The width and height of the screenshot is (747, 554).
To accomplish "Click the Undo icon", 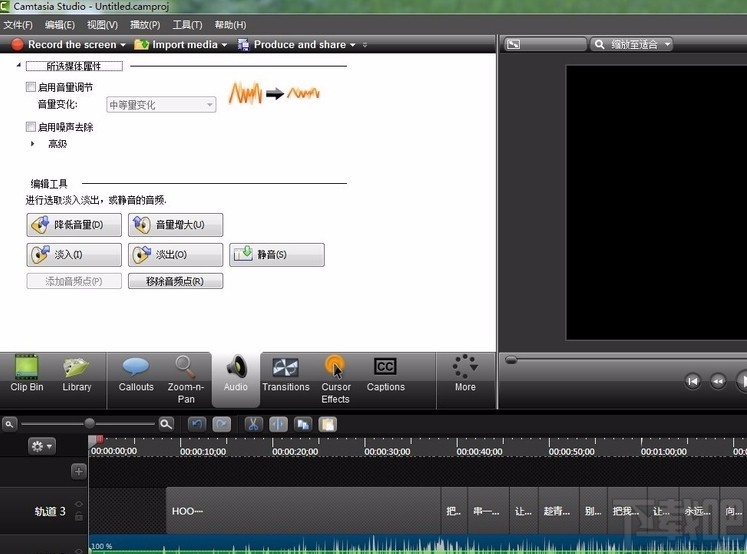I will (197, 424).
